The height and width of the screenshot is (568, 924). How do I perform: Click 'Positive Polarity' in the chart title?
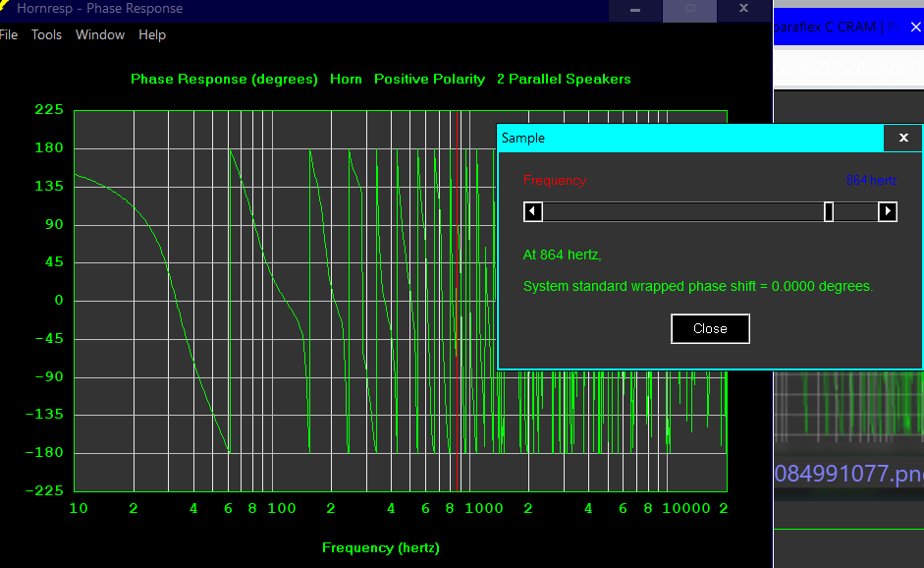(x=429, y=79)
